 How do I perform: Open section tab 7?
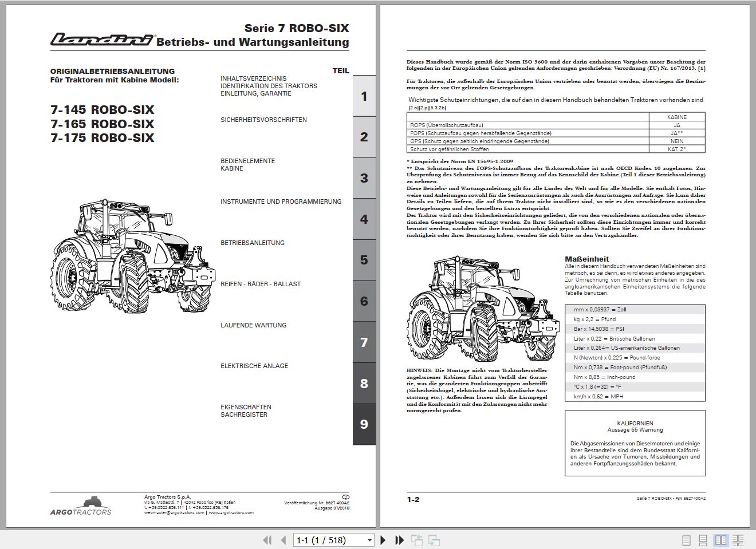[364, 342]
